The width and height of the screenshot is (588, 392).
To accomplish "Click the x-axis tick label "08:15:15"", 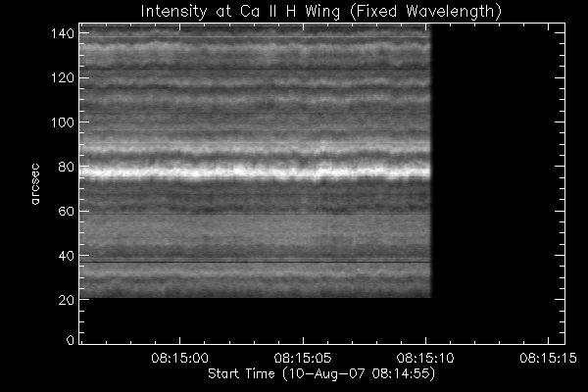I will click(x=548, y=358).
